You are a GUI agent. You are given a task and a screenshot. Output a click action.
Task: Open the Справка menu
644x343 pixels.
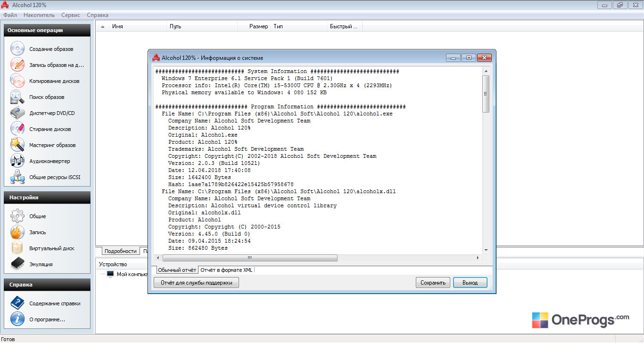(x=98, y=15)
